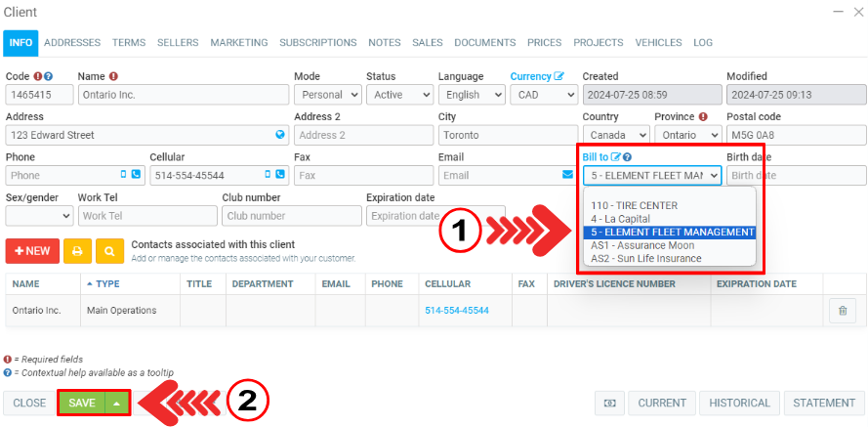This screenshot has height=427, width=868.
Task: Delete the Ontario Inc. contact via trash icon
Action: tap(840, 311)
